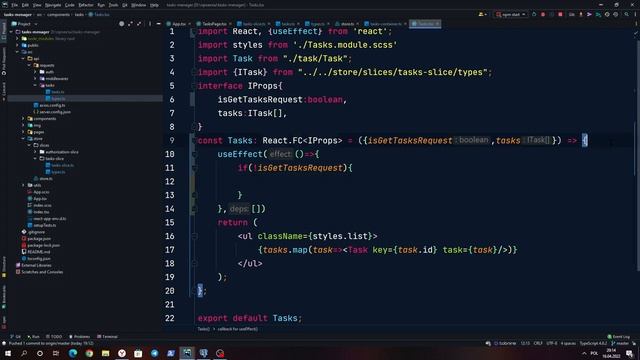640x360 pixels.
Task: Open the Refactor menu
Action: click(86, 5)
